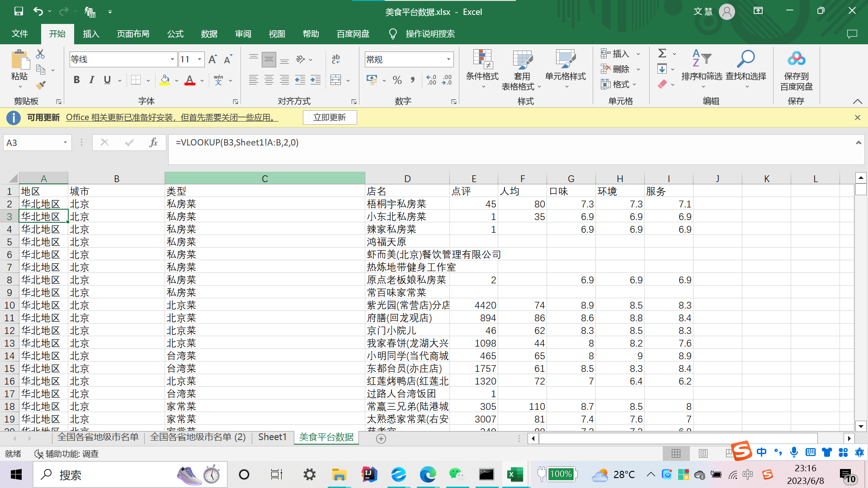
Task: Open the 公式 ribbon tab
Action: [x=175, y=34]
